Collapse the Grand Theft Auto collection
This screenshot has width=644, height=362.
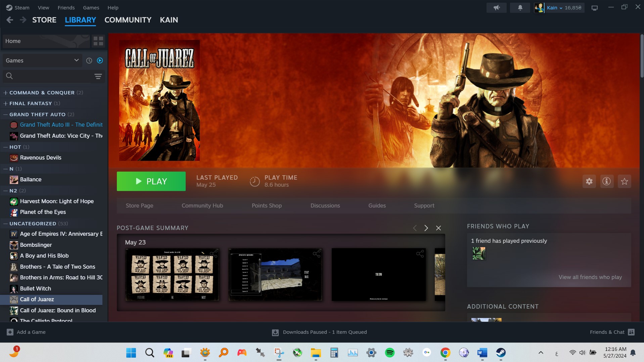5,115
